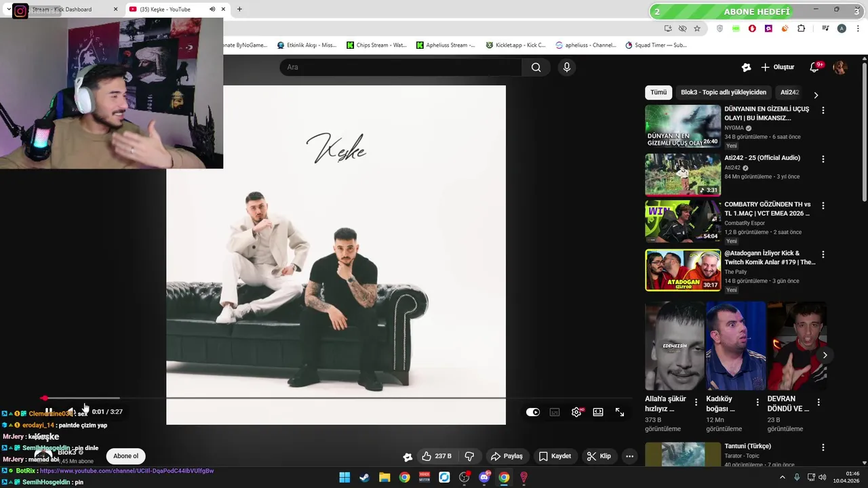This screenshot has height=488, width=868.
Task: Open Discord from the taskbar
Action: [x=484, y=477]
